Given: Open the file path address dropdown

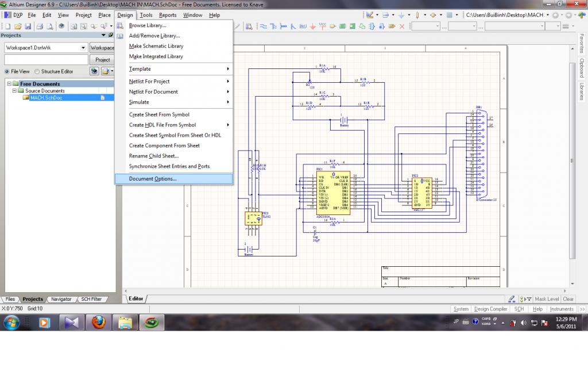Looking at the screenshot, I should click(547, 14).
